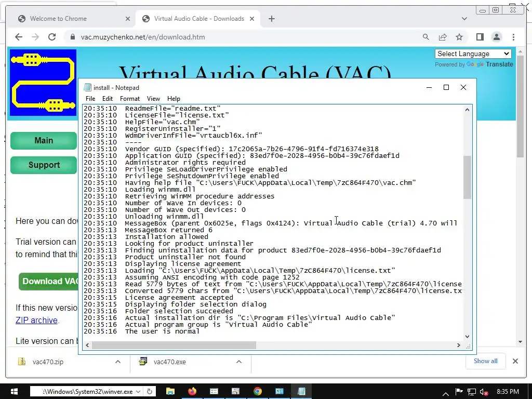
Task: Open Notepad Format menu
Action: pyautogui.click(x=129, y=99)
